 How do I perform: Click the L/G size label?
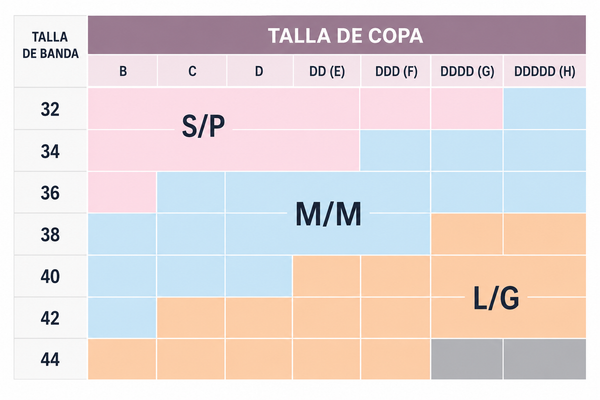click(496, 298)
